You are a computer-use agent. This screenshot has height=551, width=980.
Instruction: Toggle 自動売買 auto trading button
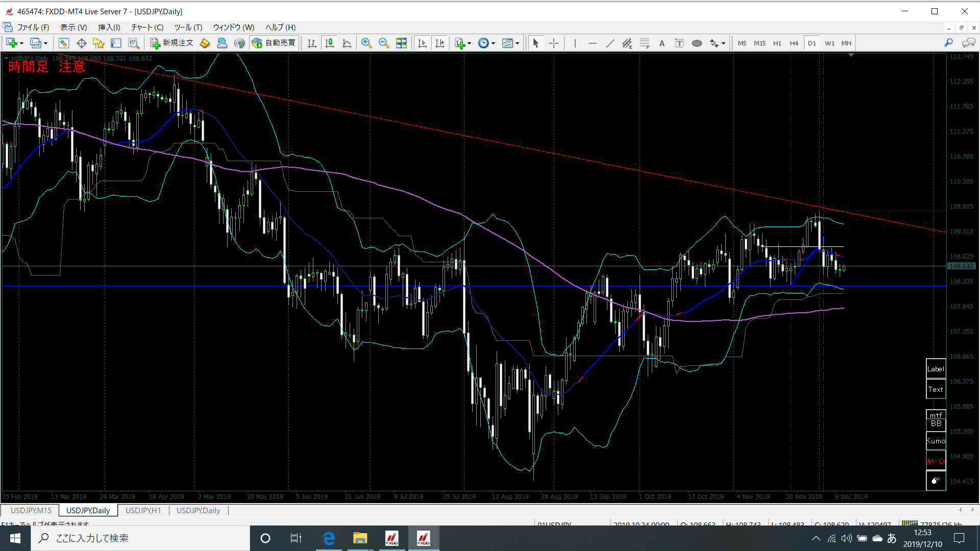274,43
